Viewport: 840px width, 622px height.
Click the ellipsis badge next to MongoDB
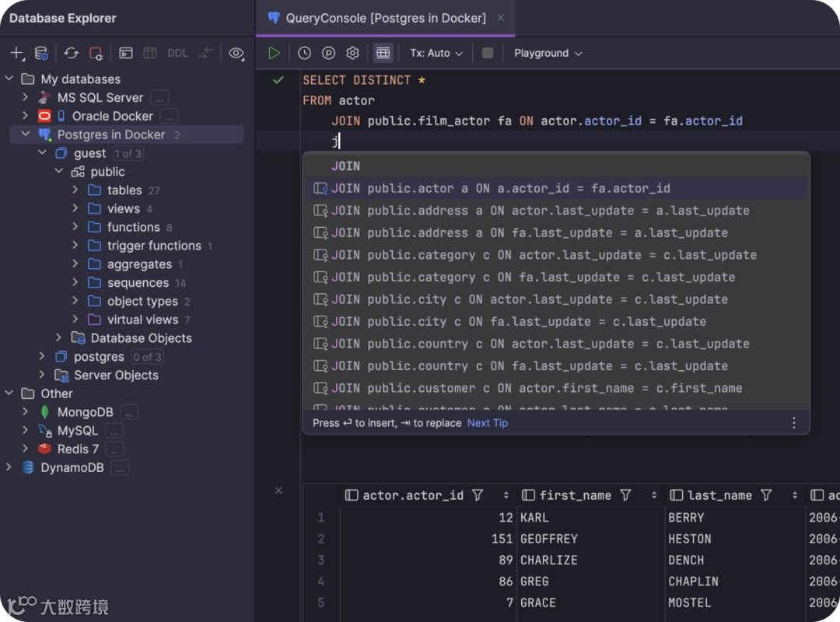(129, 413)
